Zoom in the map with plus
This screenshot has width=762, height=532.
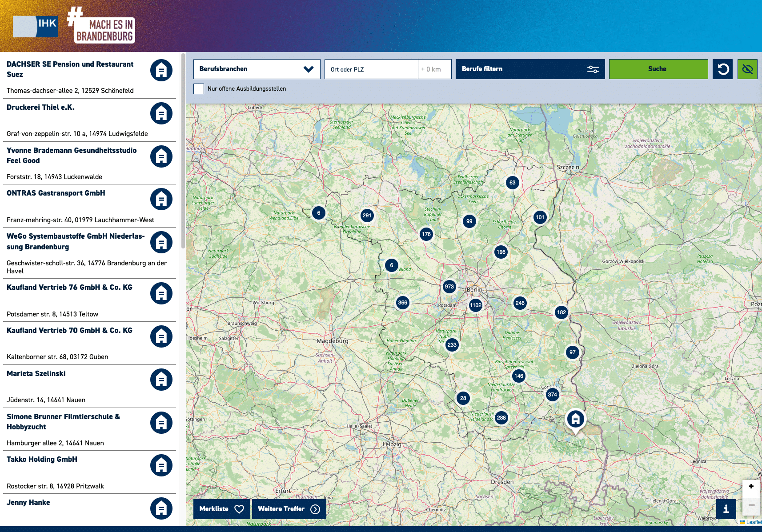pos(751,486)
